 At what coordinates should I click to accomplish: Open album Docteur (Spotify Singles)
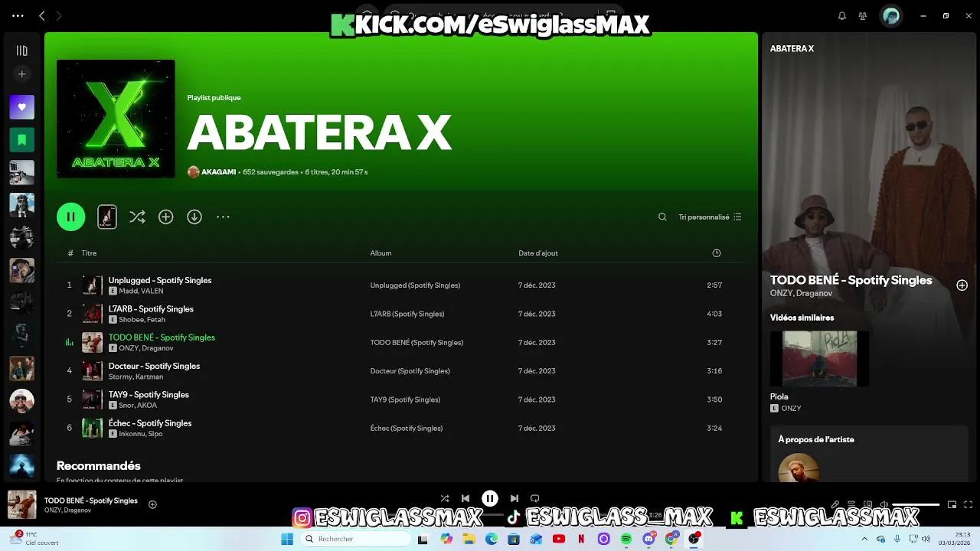[410, 371]
